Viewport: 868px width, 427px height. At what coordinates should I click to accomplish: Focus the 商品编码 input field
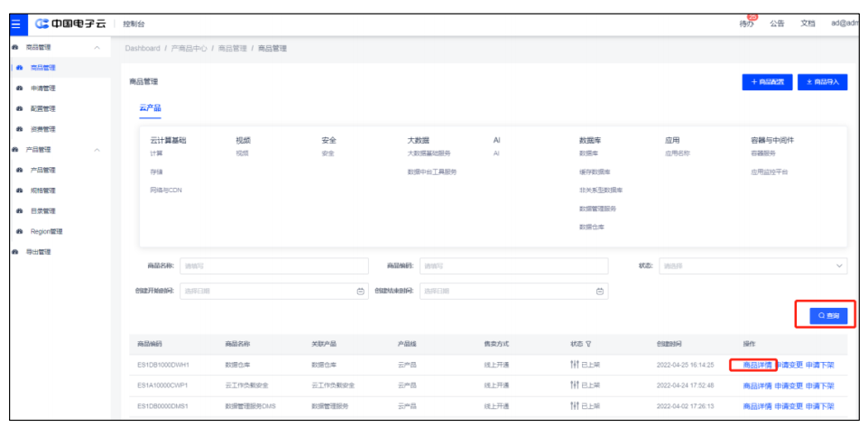coord(513,265)
